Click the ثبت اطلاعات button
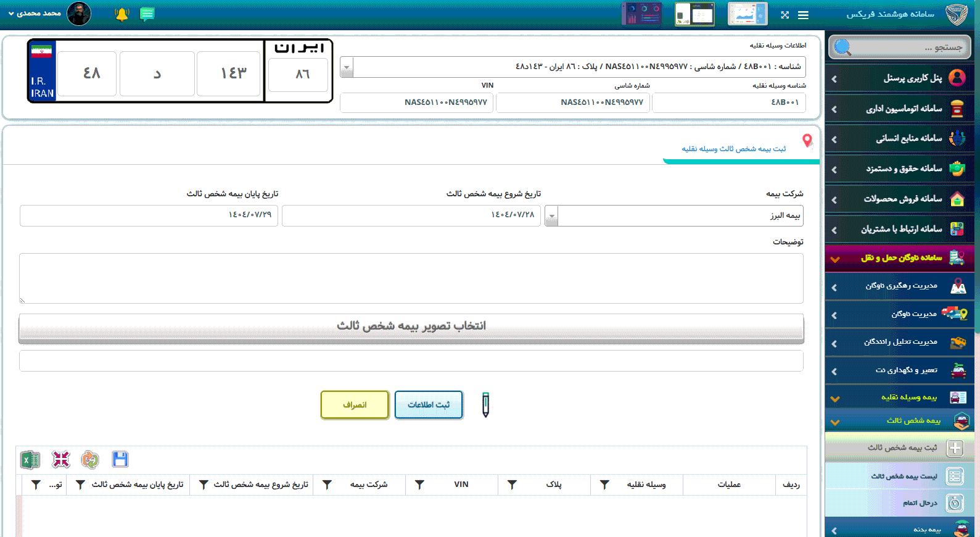Screen dimensions: 980x537 pyautogui.click(x=429, y=405)
